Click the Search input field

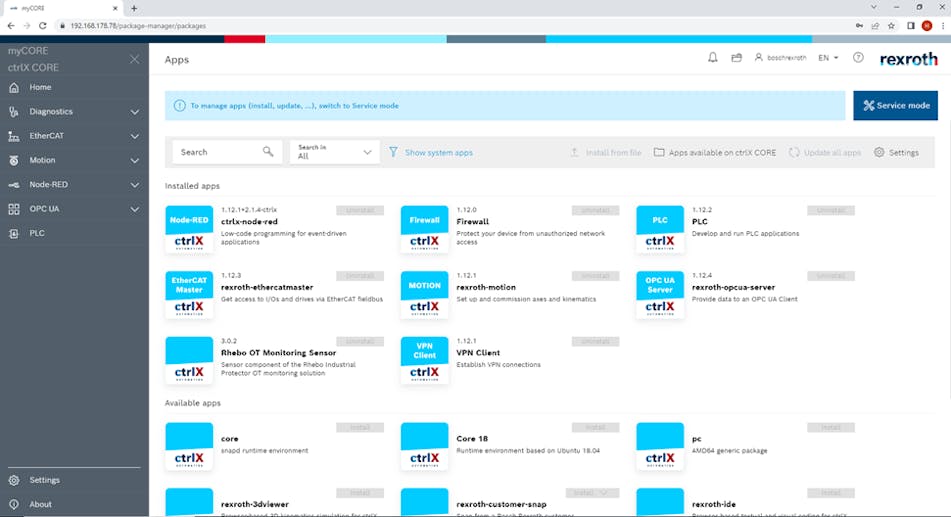[227, 152]
